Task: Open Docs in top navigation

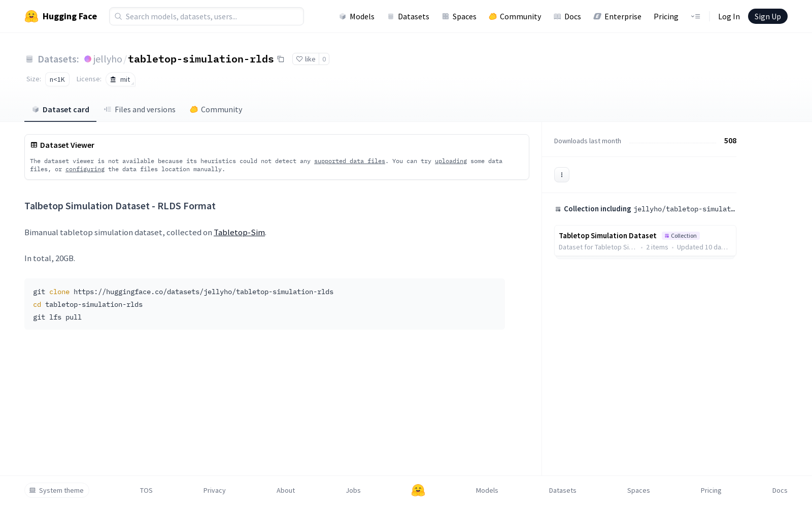Action: click(x=567, y=16)
